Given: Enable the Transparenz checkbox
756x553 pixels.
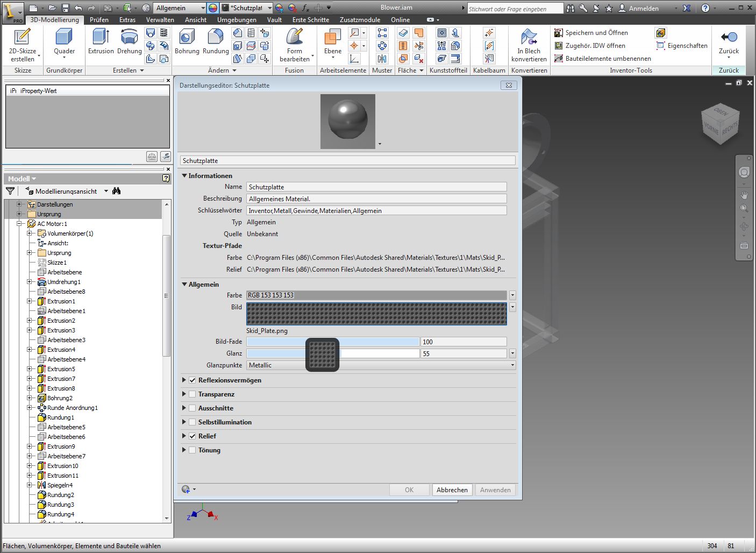Looking at the screenshot, I should click(x=192, y=394).
